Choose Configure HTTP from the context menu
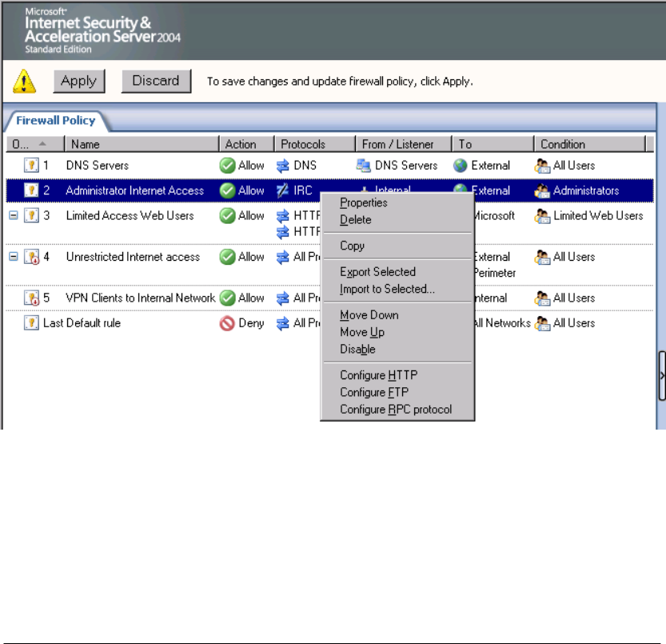Viewport: 666px width, 644px height. click(x=378, y=375)
